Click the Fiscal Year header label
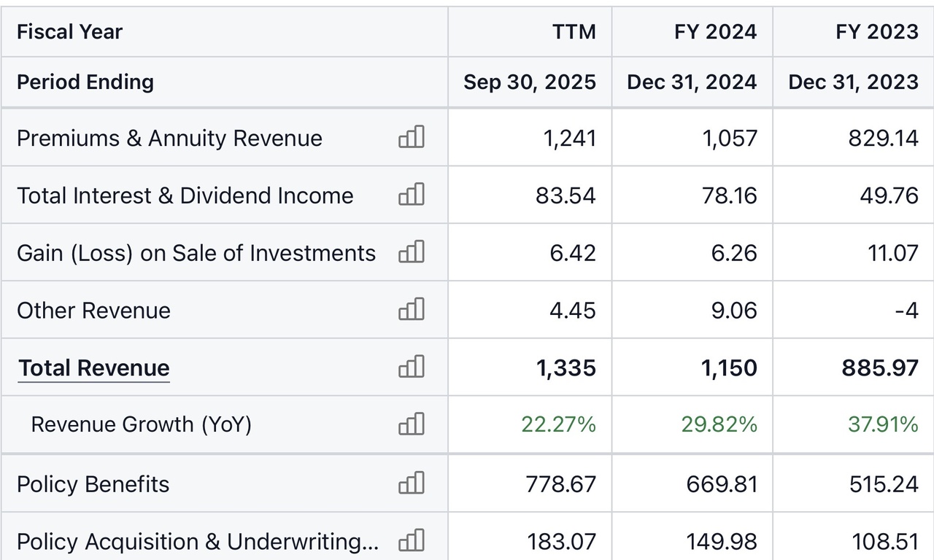This screenshot has height=560, width=934. point(69,32)
